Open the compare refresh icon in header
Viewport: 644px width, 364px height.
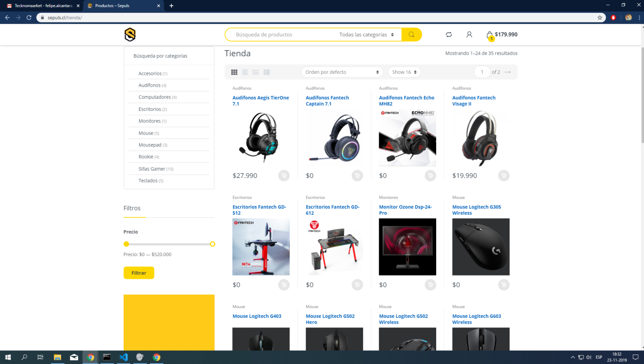pos(449,34)
